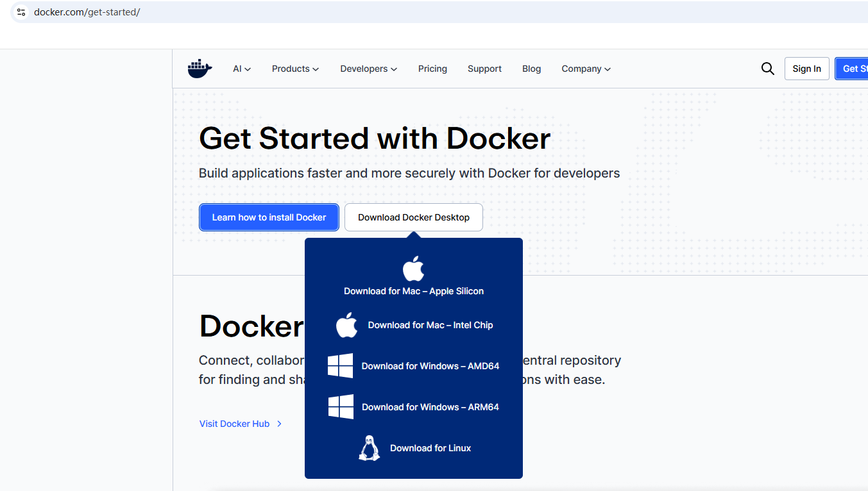Open the Pricing page

[432, 69]
